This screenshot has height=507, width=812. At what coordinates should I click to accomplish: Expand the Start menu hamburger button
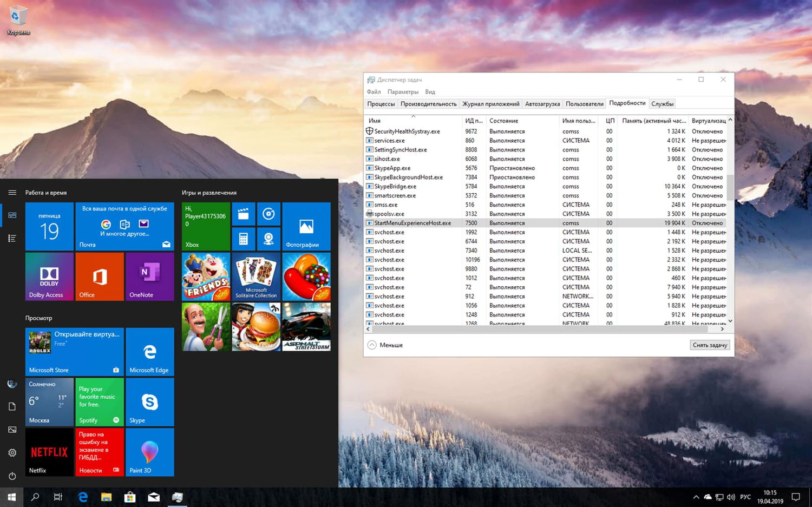click(12, 193)
